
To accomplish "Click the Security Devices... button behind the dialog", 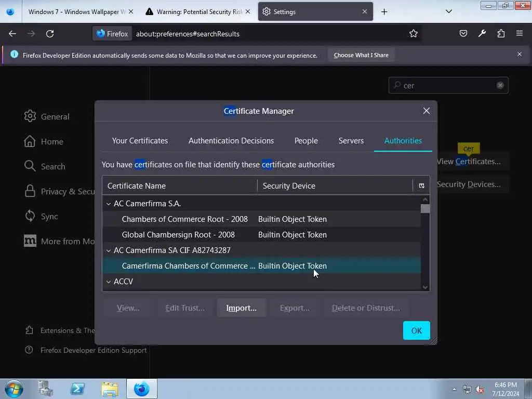I will click(473, 184).
